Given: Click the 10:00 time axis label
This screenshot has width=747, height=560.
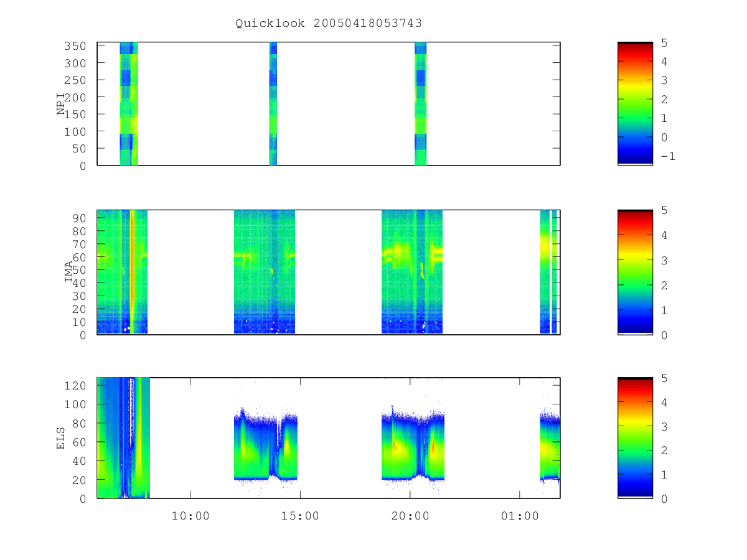Looking at the screenshot, I should click(190, 516).
